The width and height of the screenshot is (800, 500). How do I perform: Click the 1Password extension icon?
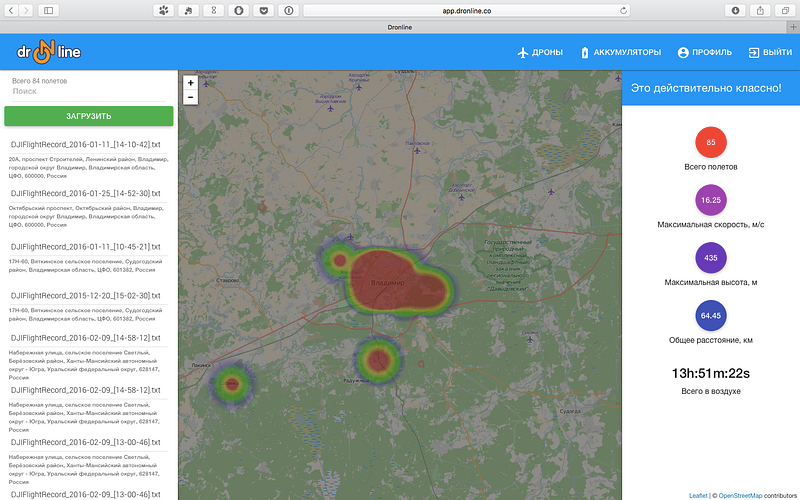tap(289, 10)
